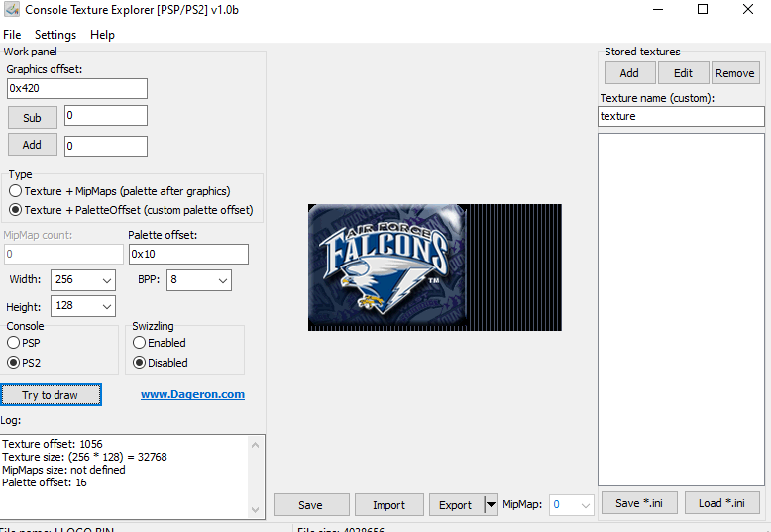Open the Help menu
Viewport: 771px width, 532px height.
(x=102, y=35)
